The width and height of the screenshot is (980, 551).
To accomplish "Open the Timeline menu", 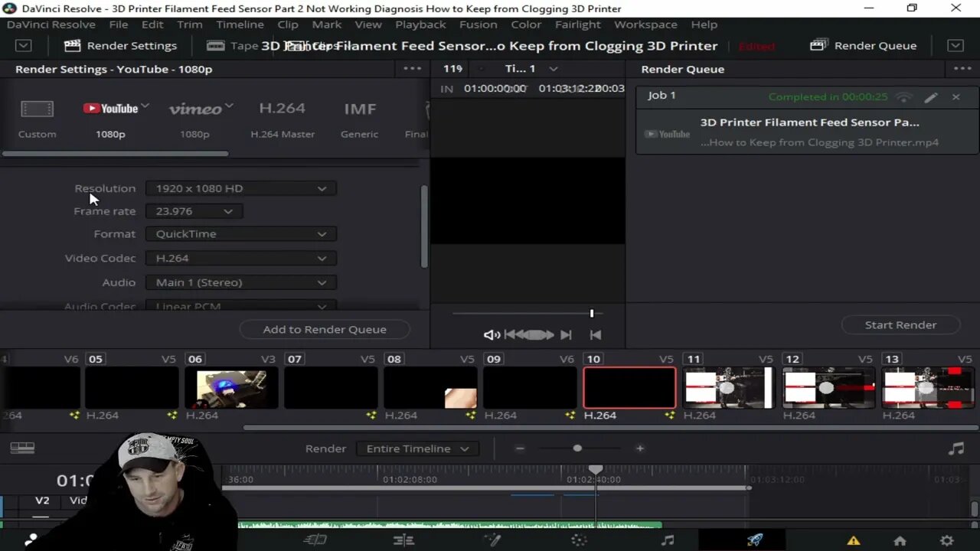I will (240, 24).
